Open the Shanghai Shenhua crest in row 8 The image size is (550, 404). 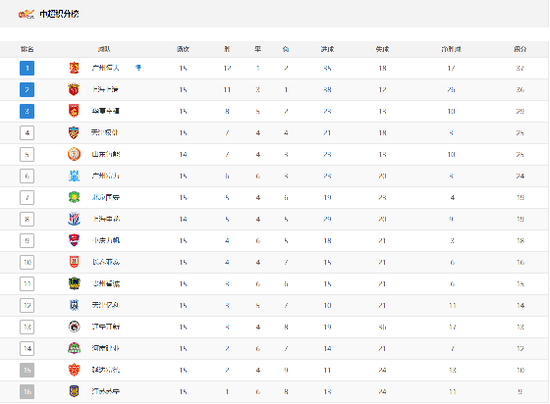(74, 219)
